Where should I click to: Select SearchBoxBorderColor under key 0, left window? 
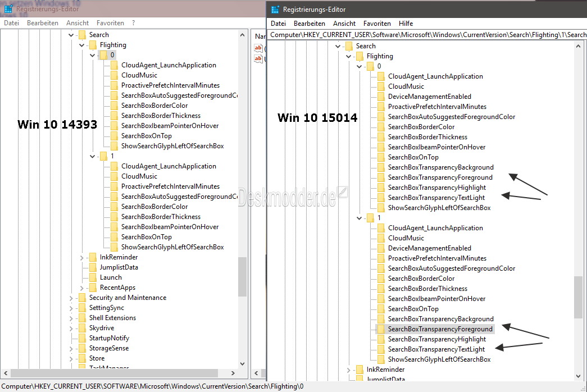[154, 106]
